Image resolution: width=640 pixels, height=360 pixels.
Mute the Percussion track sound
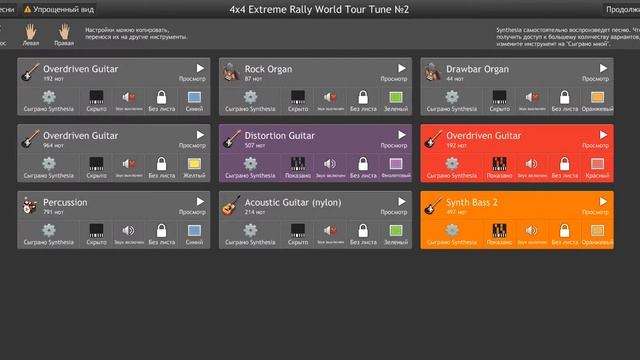pos(129,231)
